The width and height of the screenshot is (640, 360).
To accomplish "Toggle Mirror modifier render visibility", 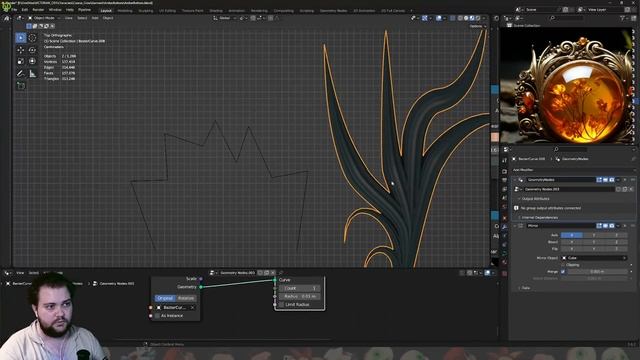I will coord(611,226).
